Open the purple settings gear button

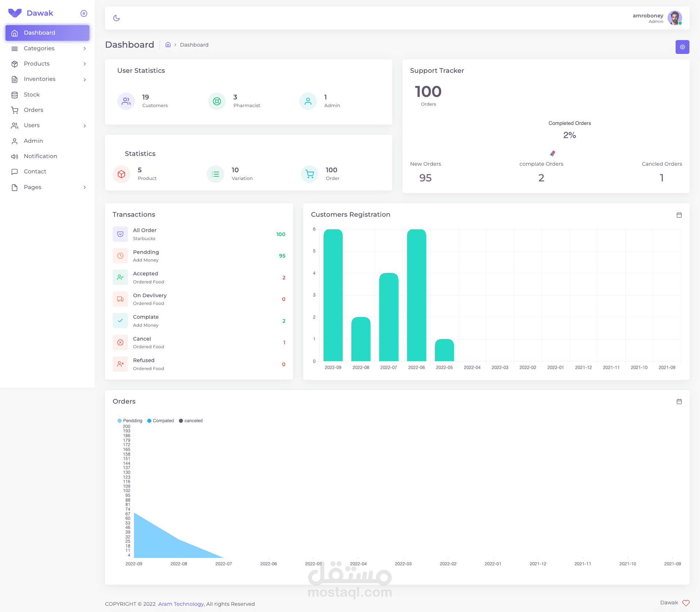point(682,47)
